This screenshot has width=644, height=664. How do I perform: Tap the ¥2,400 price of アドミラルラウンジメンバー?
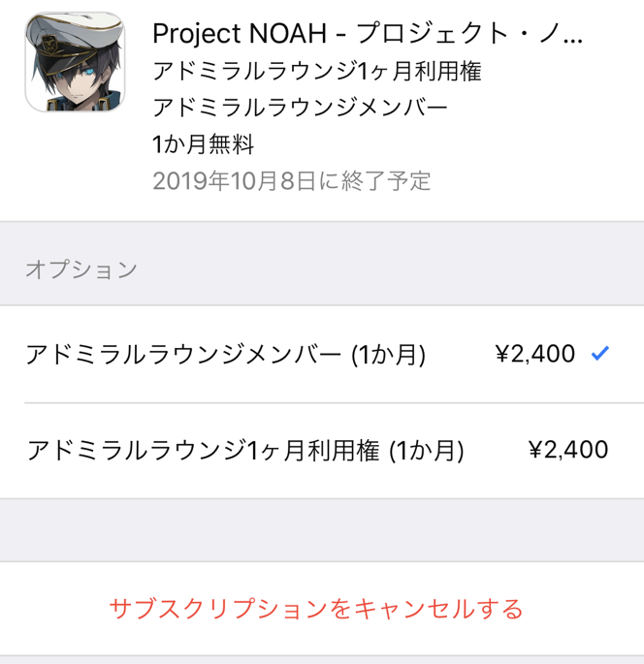[535, 354]
